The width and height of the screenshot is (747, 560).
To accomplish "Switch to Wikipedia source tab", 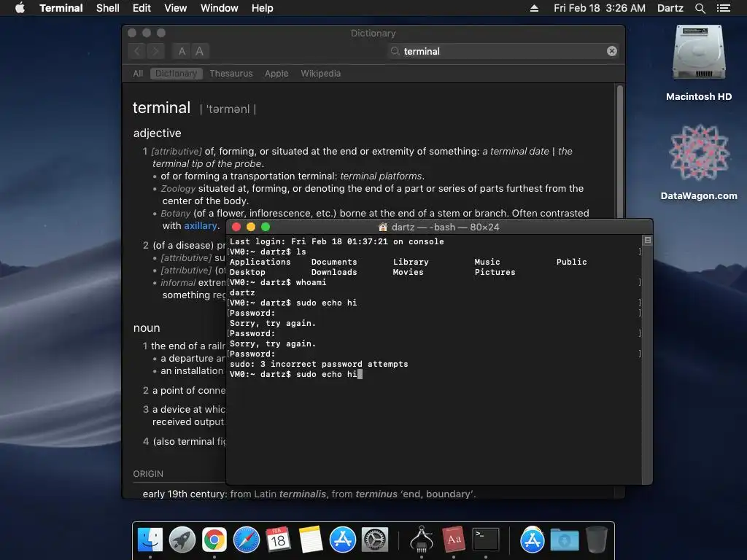I will point(321,74).
